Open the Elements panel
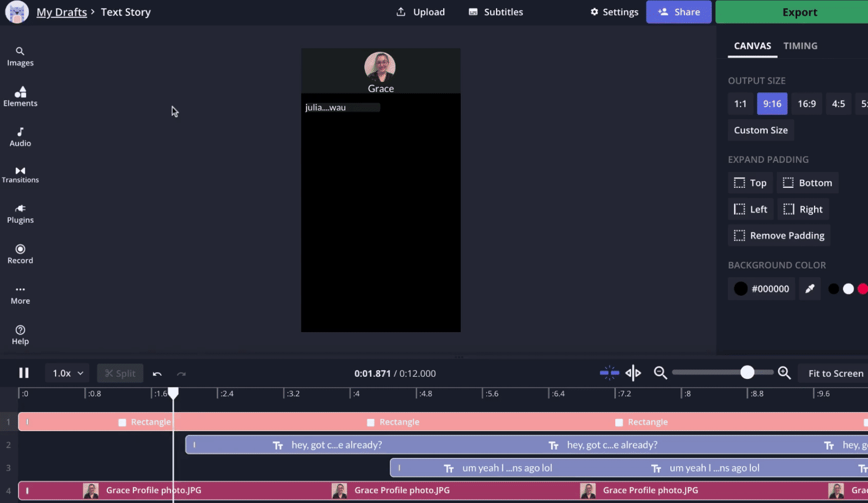This screenshot has height=503, width=868. tap(20, 96)
